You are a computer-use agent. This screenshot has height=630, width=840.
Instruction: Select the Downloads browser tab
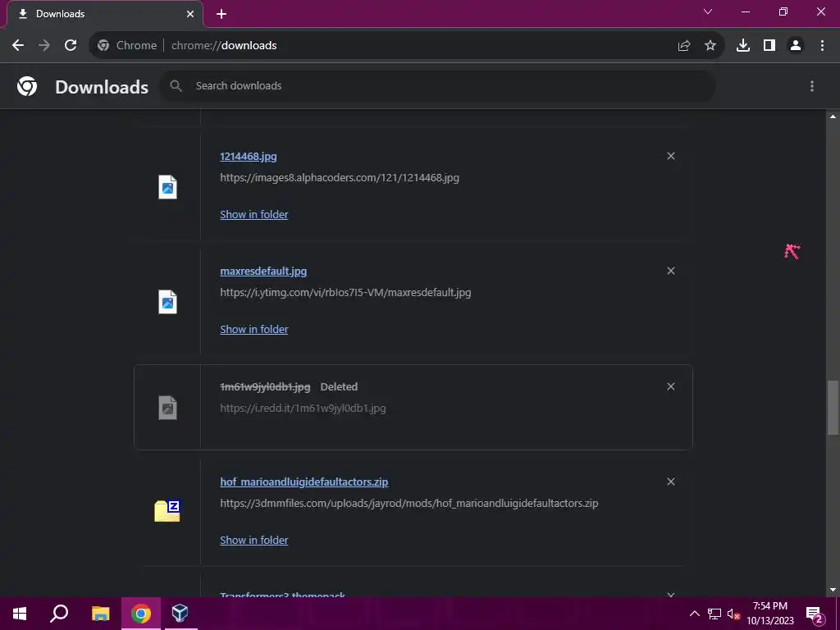pos(105,14)
